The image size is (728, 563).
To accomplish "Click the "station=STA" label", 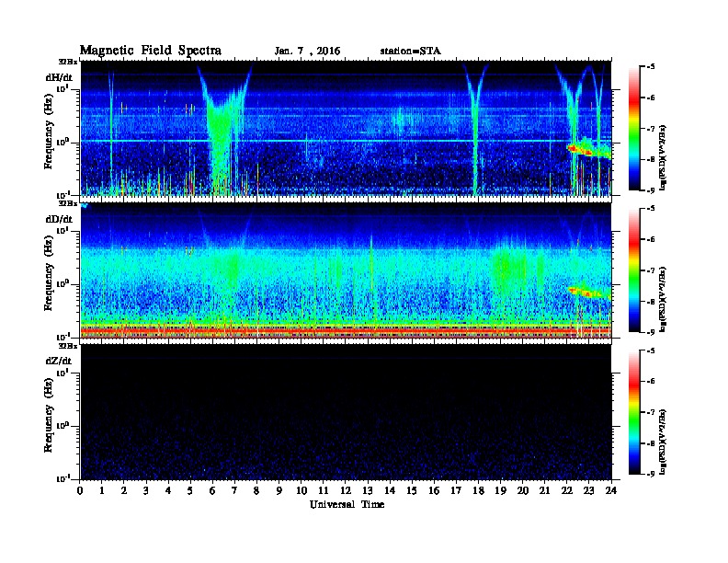I will point(410,52).
